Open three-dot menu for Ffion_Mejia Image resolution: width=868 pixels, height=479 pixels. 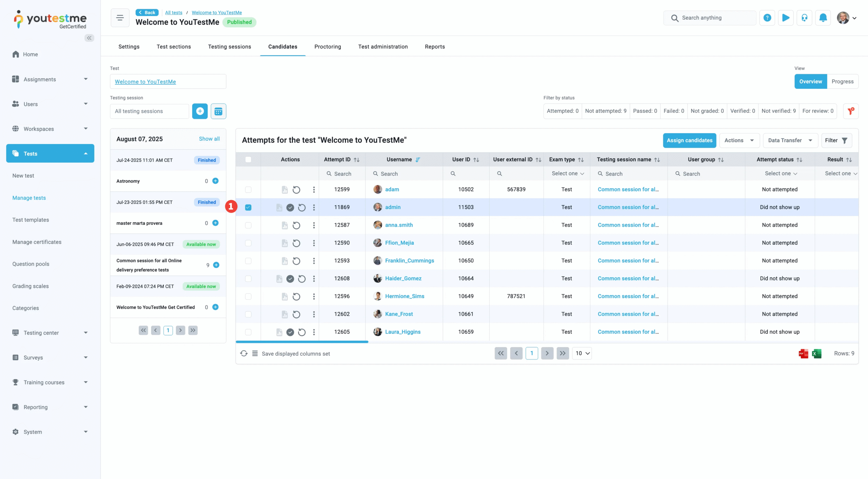point(314,243)
